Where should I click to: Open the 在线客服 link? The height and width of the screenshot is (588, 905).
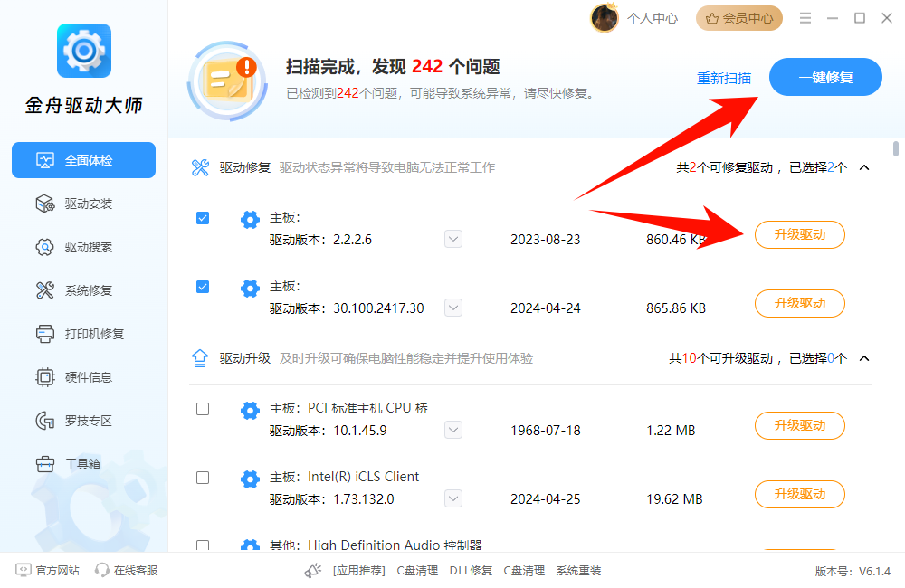click(x=136, y=570)
